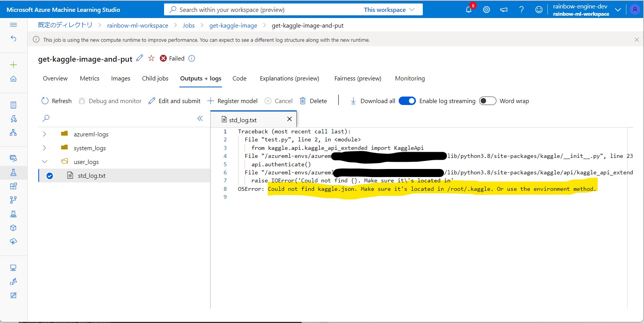Open the This workspace search scope dropdown
The width and height of the screenshot is (644, 323).
click(389, 10)
